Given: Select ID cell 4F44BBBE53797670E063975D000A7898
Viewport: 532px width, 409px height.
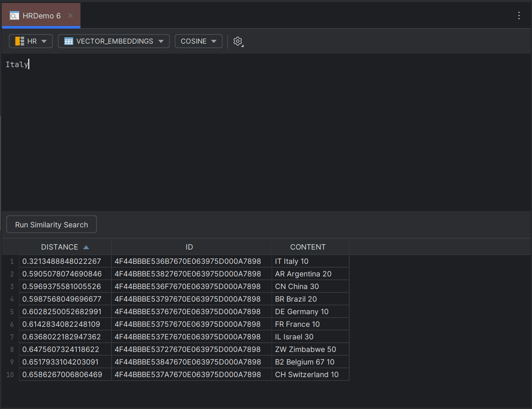Looking at the screenshot, I should (192, 299).
